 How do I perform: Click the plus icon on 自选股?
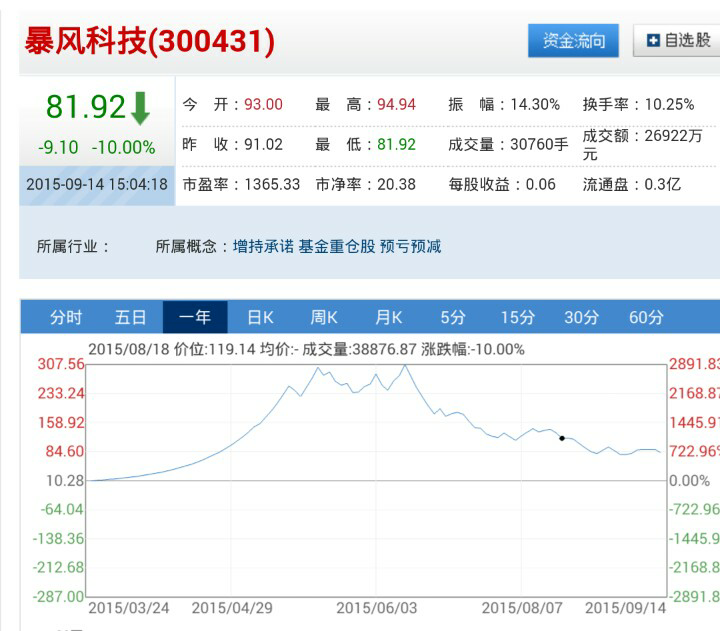653,40
